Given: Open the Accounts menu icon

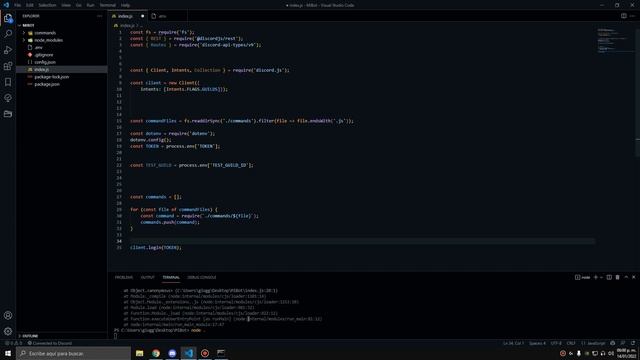Looking at the screenshot, I should click(x=8, y=315).
